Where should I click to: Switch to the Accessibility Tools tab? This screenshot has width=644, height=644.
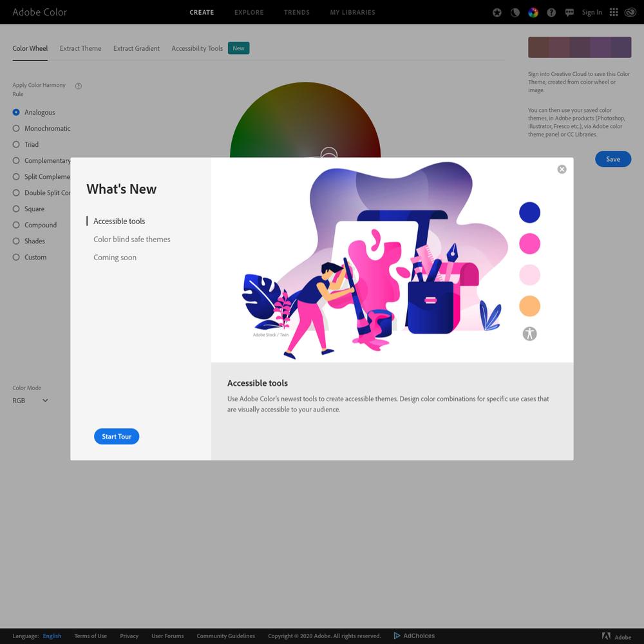pyautogui.click(x=197, y=48)
